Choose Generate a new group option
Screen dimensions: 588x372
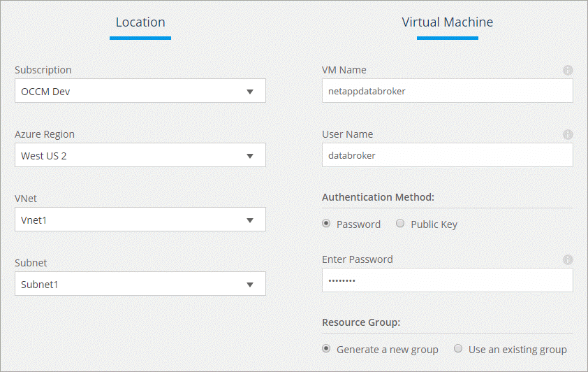[x=326, y=349]
